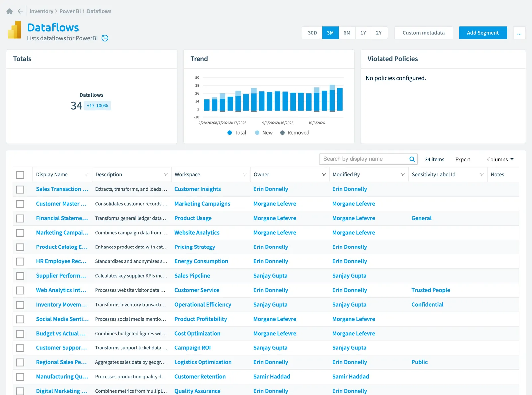Check the Web Analytics row checkbox
The width and height of the screenshot is (532, 395).
pyautogui.click(x=20, y=290)
